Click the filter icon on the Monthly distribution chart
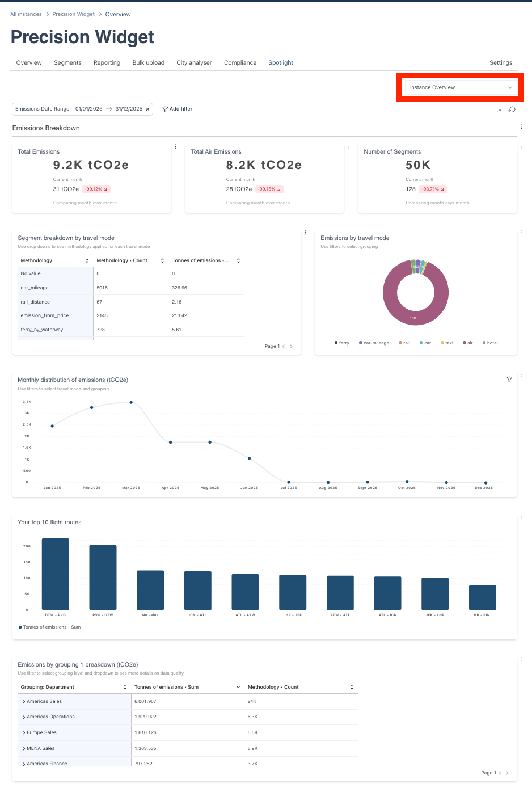 509,379
